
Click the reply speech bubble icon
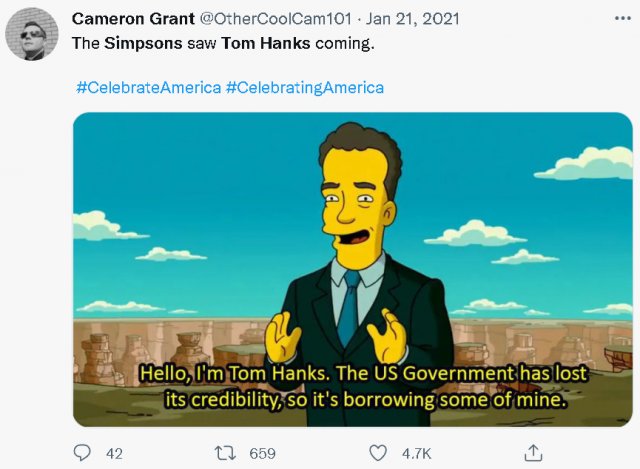[x=83, y=453]
